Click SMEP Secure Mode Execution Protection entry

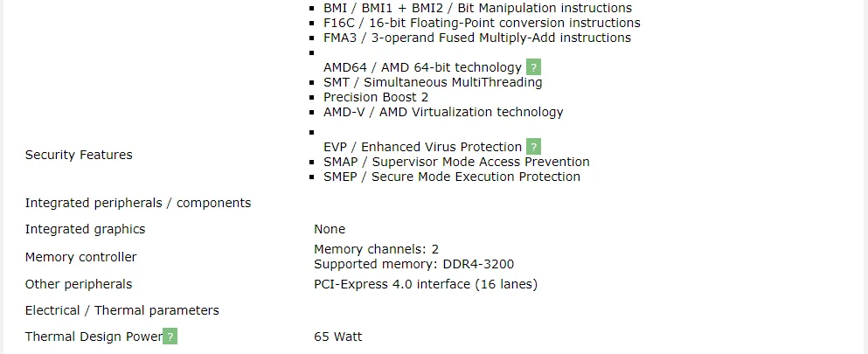(x=451, y=177)
